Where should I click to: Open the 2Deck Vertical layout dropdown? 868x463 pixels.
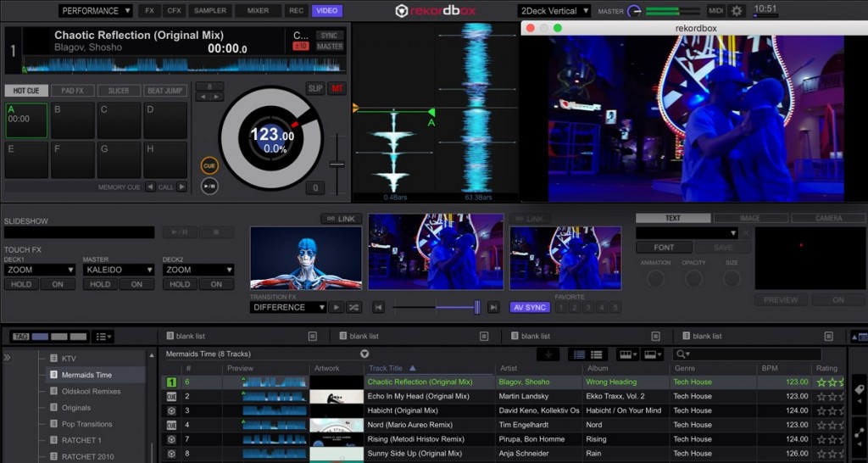tap(554, 10)
